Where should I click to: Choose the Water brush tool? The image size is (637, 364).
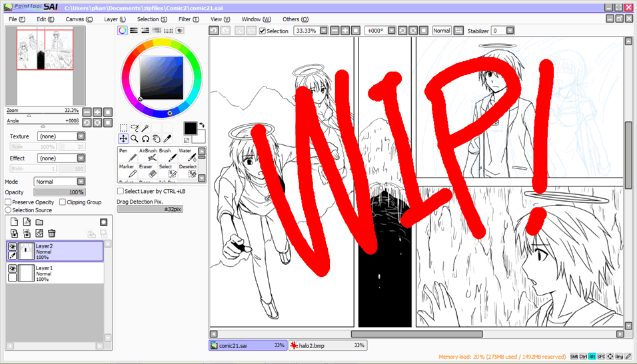coord(188,154)
